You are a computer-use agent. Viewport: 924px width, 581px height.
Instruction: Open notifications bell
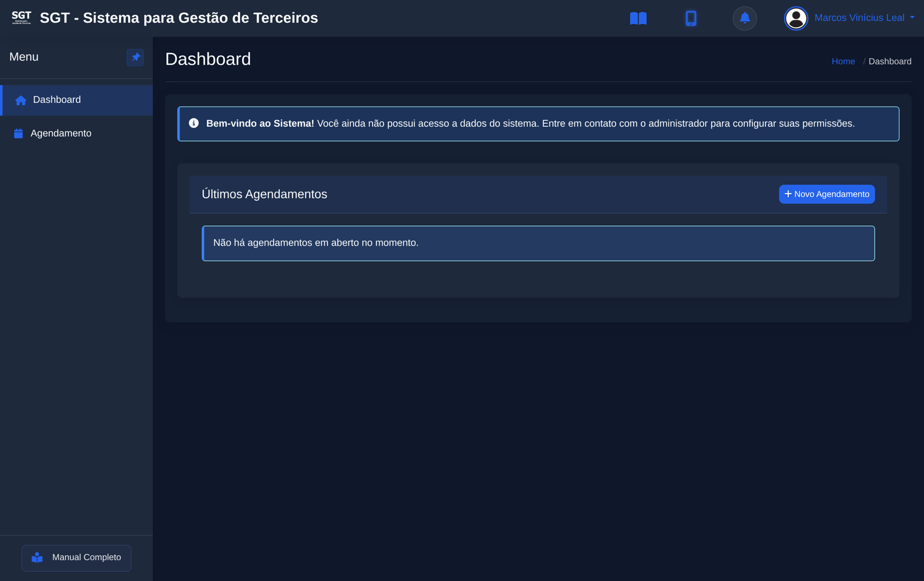(744, 18)
